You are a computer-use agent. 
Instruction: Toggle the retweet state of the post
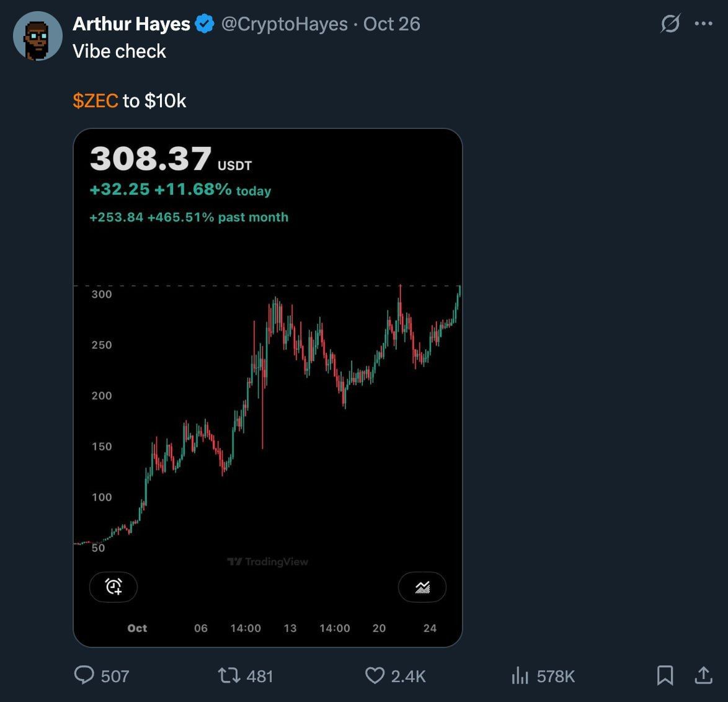[229, 676]
